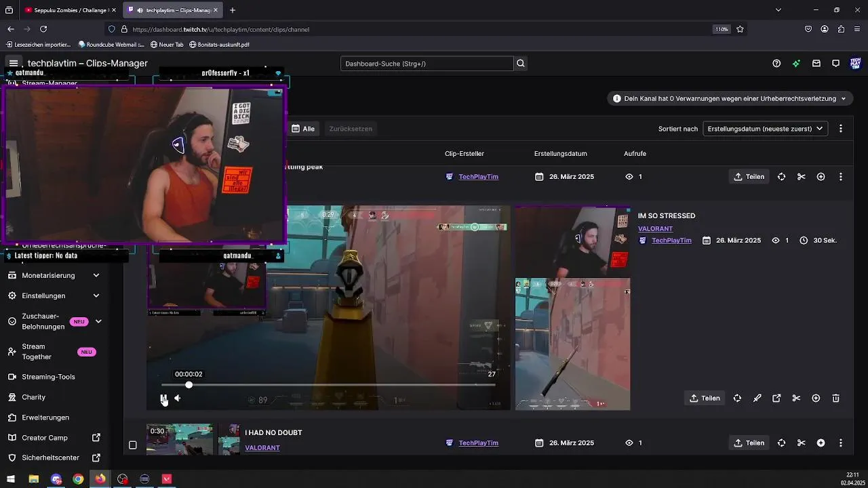Click the Dashboard-Suche search field
The height and width of the screenshot is (488, 868).
(427, 64)
